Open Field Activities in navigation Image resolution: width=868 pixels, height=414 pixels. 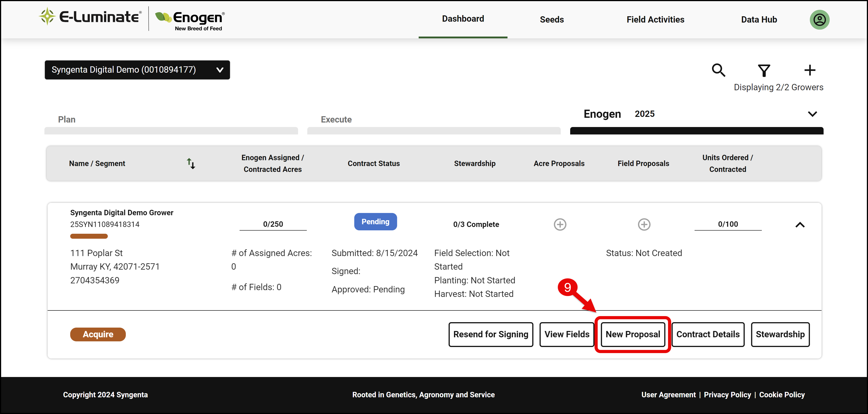pyautogui.click(x=655, y=20)
